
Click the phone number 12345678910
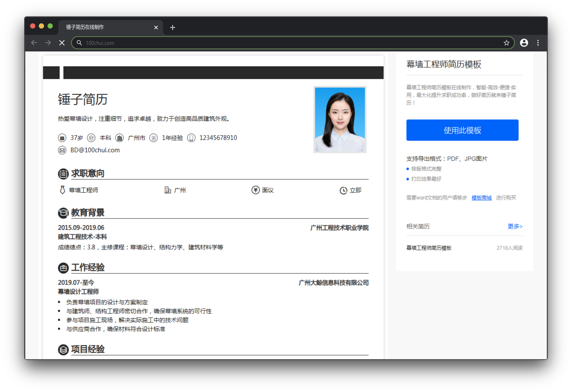(218, 138)
